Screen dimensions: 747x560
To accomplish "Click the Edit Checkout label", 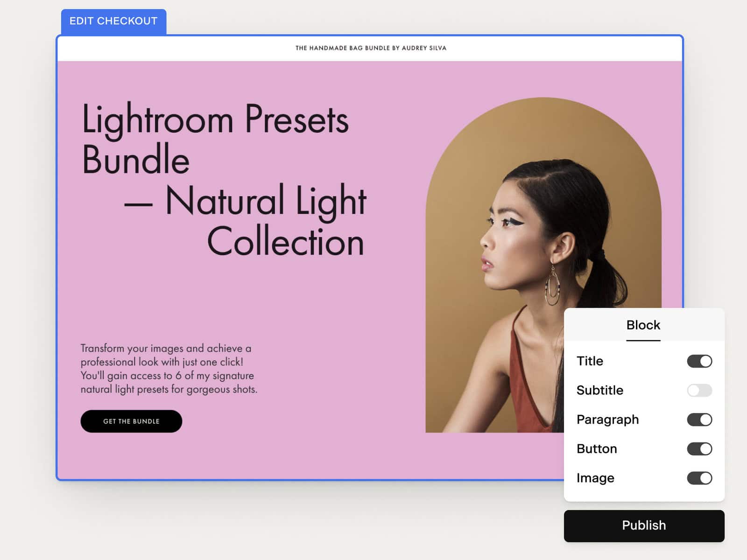I will (x=113, y=21).
